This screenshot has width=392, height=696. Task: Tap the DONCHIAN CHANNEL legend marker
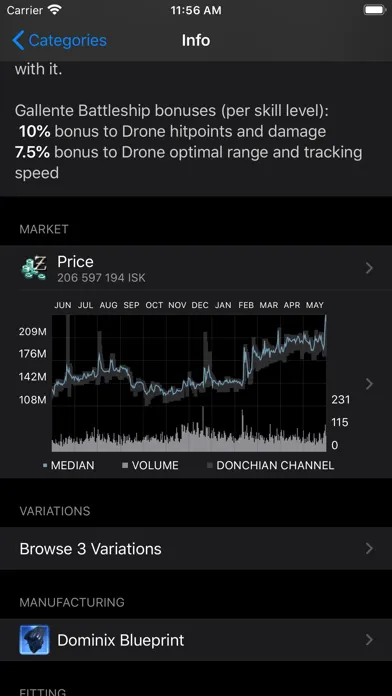[x=210, y=465]
